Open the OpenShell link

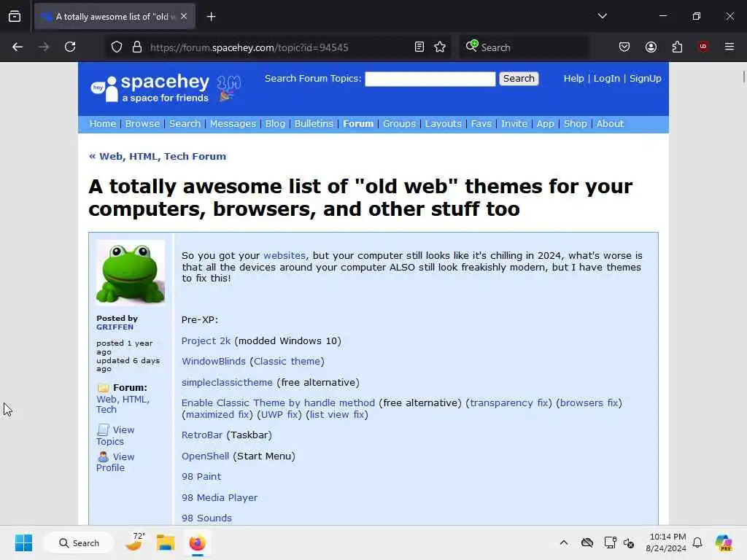pyautogui.click(x=205, y=456)
